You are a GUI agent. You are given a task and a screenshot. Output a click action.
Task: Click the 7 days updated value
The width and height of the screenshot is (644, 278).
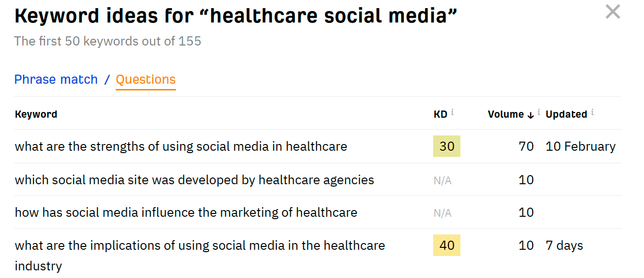564,246
